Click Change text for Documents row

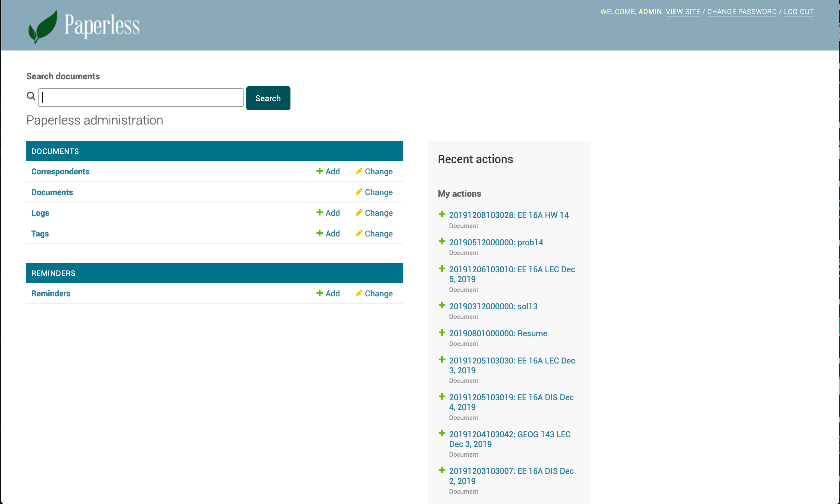point(379,192)
